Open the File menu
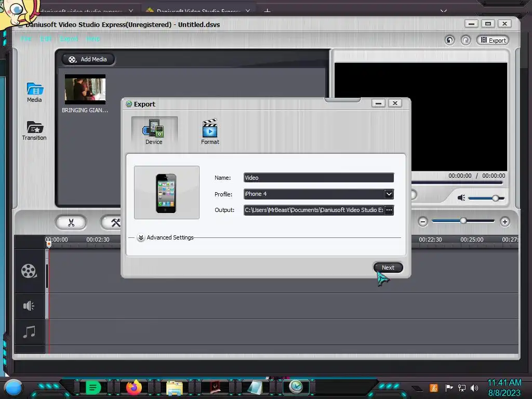Viewport: 532px width, 399px height. point(26,39)
